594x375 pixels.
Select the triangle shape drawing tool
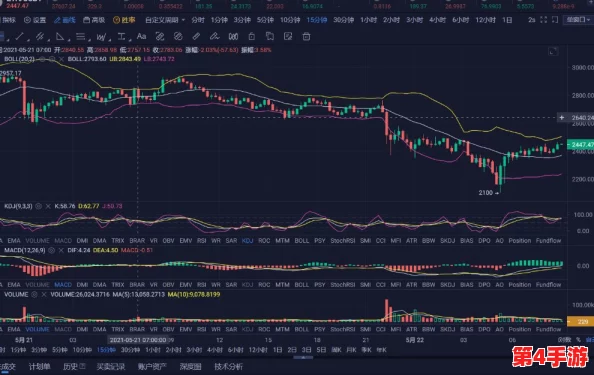pyautogui.click(x=60, y=36)
